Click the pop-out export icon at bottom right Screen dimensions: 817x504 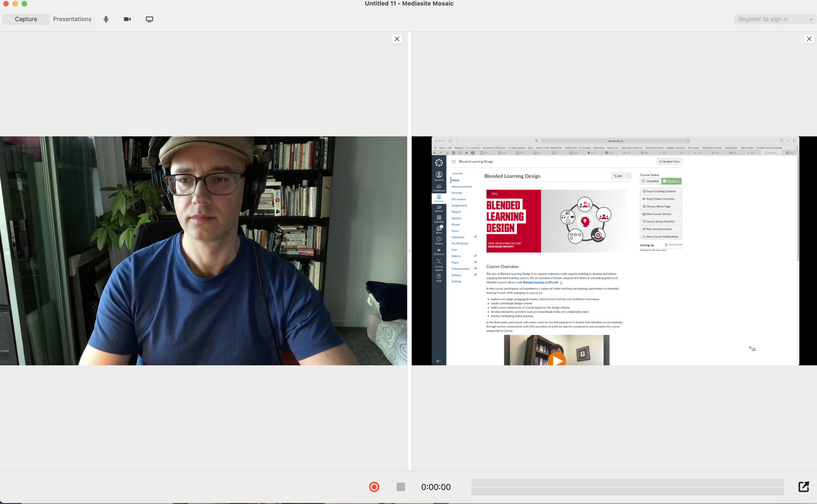[803, 487]
